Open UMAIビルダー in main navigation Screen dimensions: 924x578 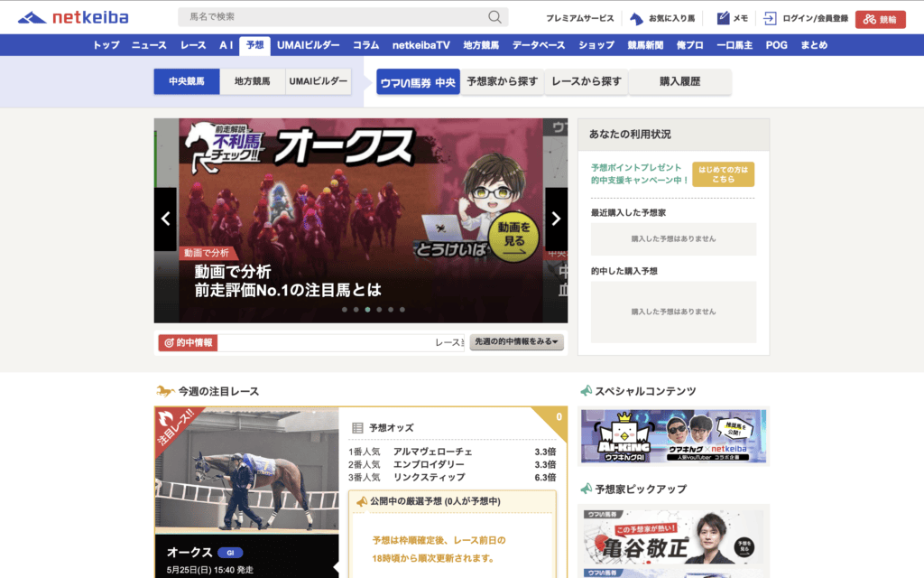309,45
